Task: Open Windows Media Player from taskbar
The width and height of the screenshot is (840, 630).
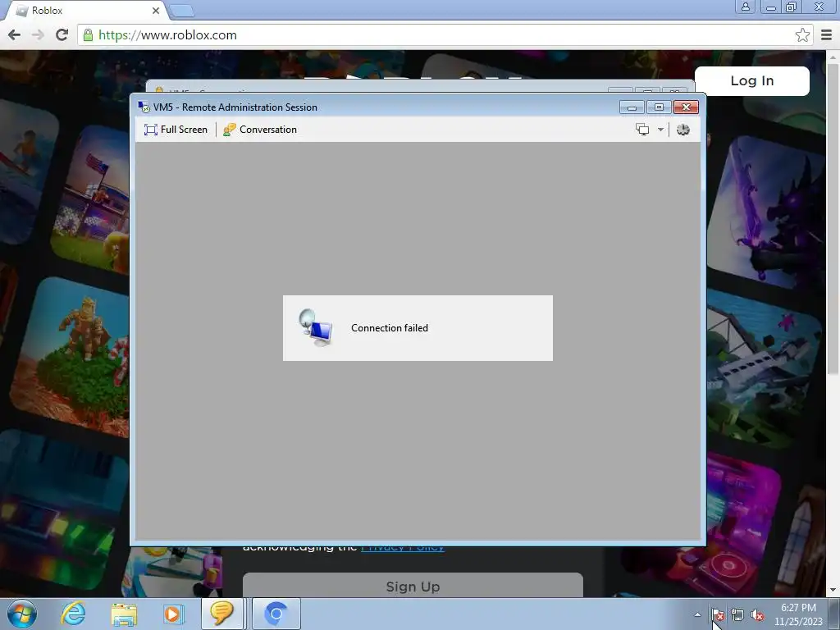Action: (x=173, y=614)
